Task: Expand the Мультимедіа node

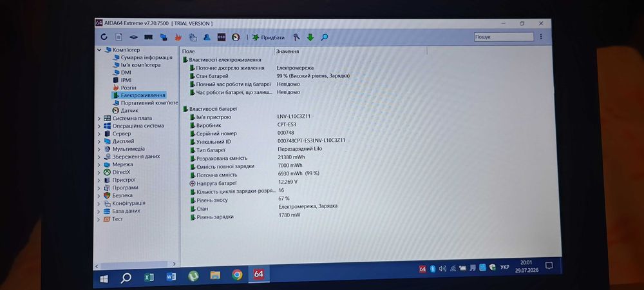Action: click(99, 149)
